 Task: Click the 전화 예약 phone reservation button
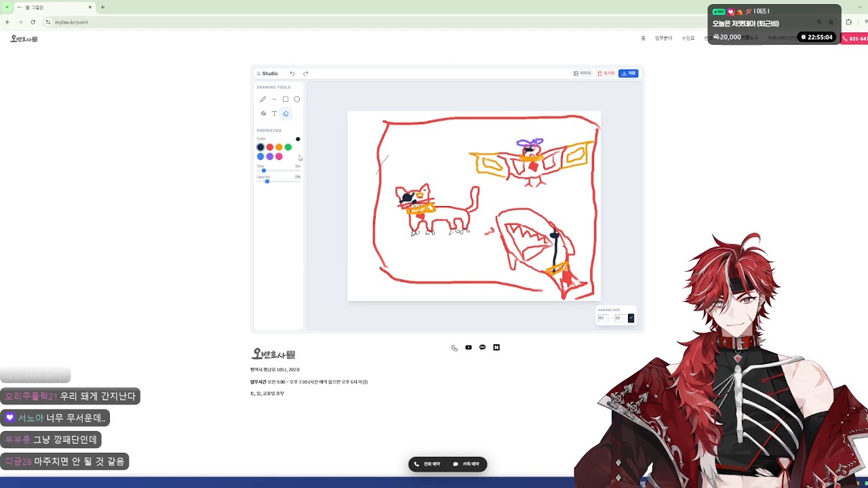point(427,464)
